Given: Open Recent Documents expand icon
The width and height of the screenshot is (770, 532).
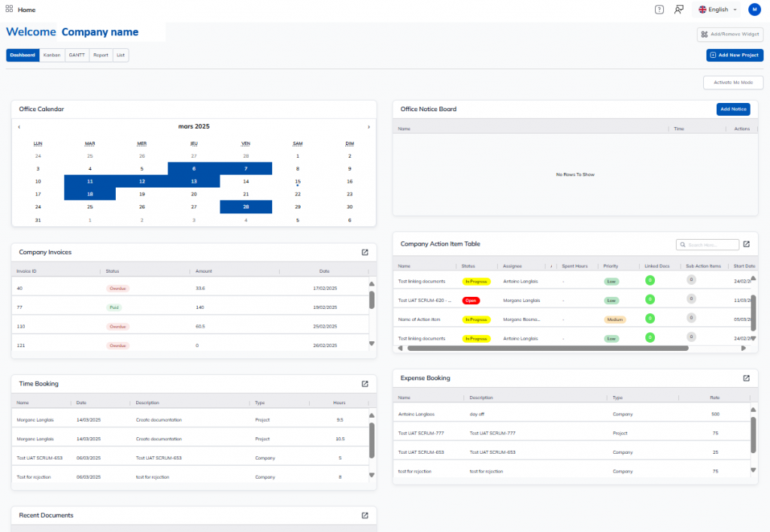Looking at the screenshot, I should click(x=365, y=515).
